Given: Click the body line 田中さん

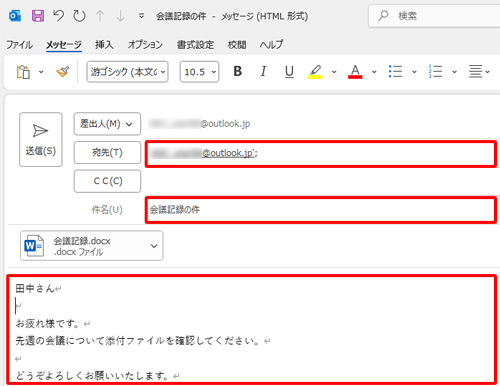Looking at the screenshot, I should pos(35,288).
